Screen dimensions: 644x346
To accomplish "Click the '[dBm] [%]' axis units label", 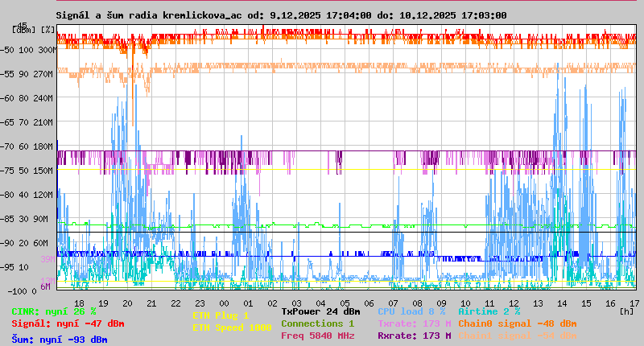I will click(34, 30).
